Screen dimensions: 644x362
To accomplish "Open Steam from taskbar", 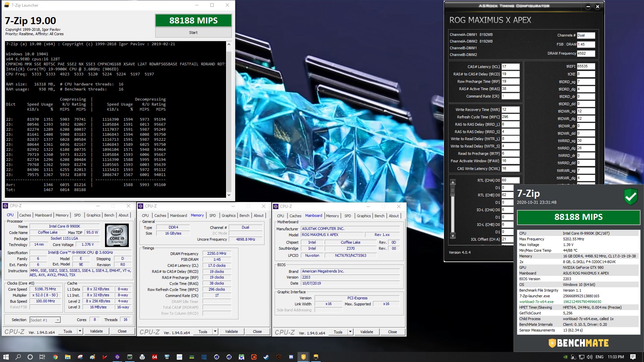I will point(266,357).
